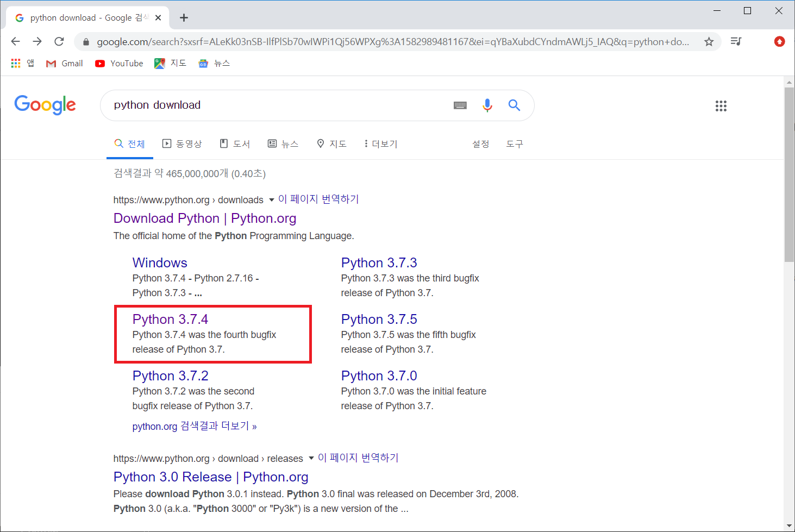Maximize the Chrome window
Screen dimensions: 795x532
[748, 11]
